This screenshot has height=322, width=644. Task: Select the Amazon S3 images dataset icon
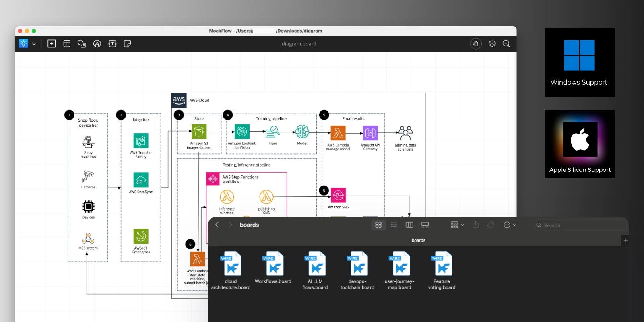click(x=199, y=132)
